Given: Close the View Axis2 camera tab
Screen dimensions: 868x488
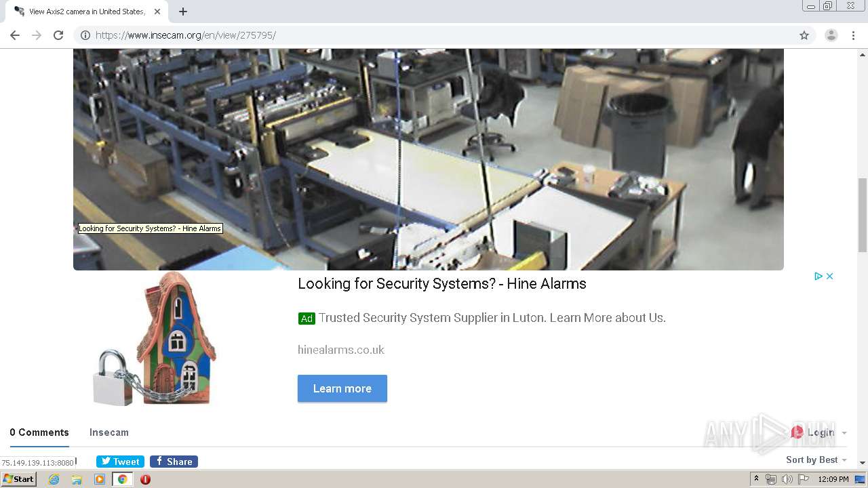Looking at the screenshot, I should [157, 12].
